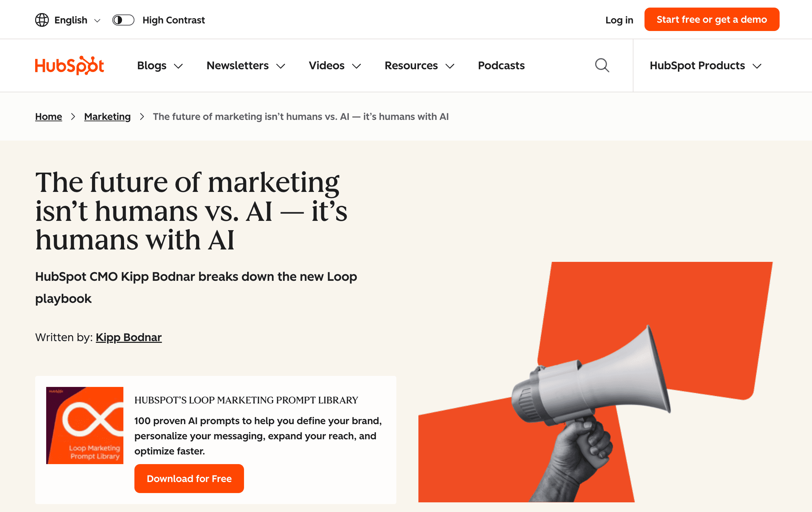Viewport: 812px width, 512px height.
Task: Open the Loop Marketing Prompt Library thumbnail
Action: [x=84, y=426]
